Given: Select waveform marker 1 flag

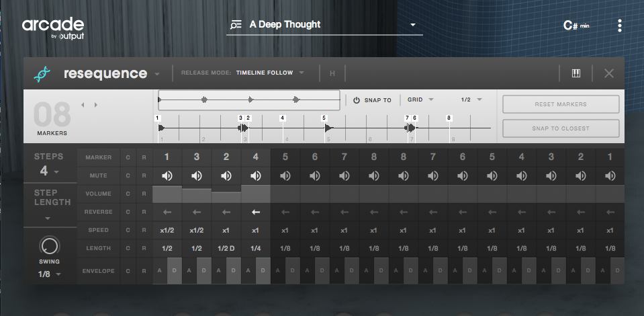Looking at the screenshot, I should point(157,118).
